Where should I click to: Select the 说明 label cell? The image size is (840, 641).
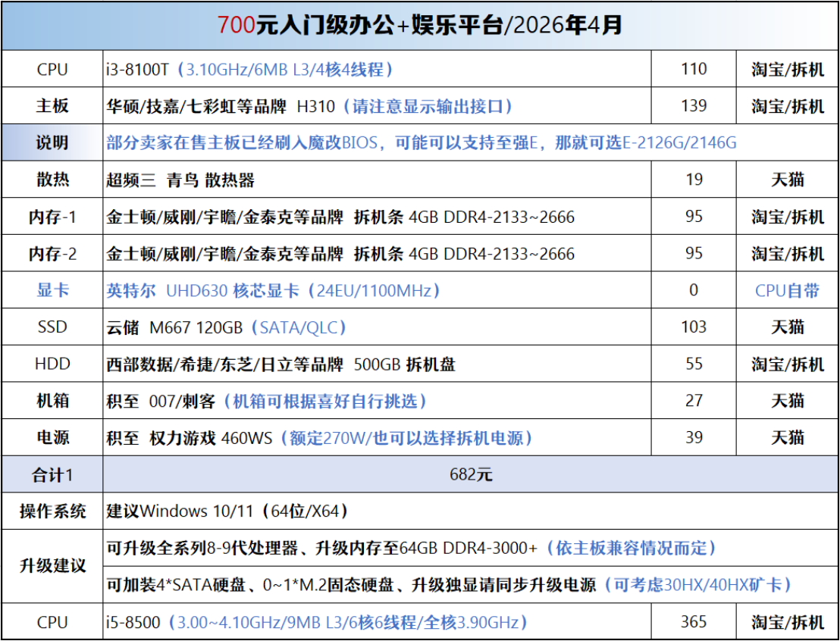tap(52, 142)
